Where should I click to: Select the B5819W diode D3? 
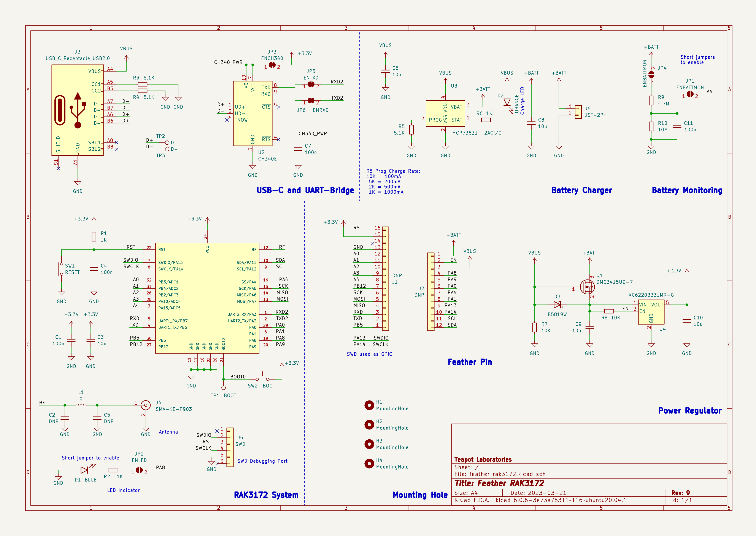tap(557, 305)
